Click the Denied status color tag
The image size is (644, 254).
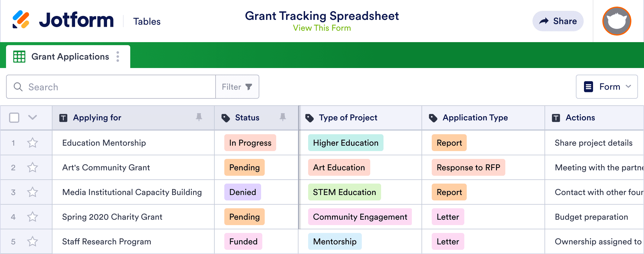[242, 192]
